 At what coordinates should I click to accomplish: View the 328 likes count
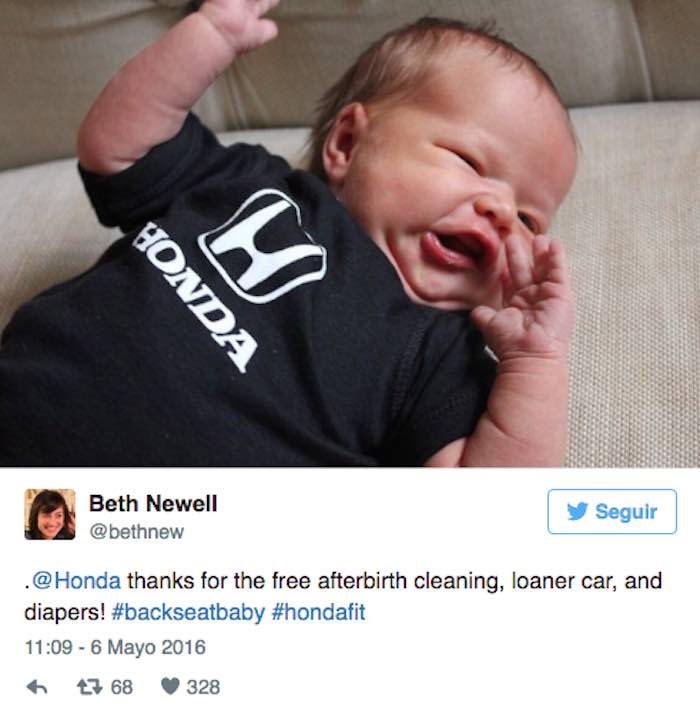coord(203,687)
